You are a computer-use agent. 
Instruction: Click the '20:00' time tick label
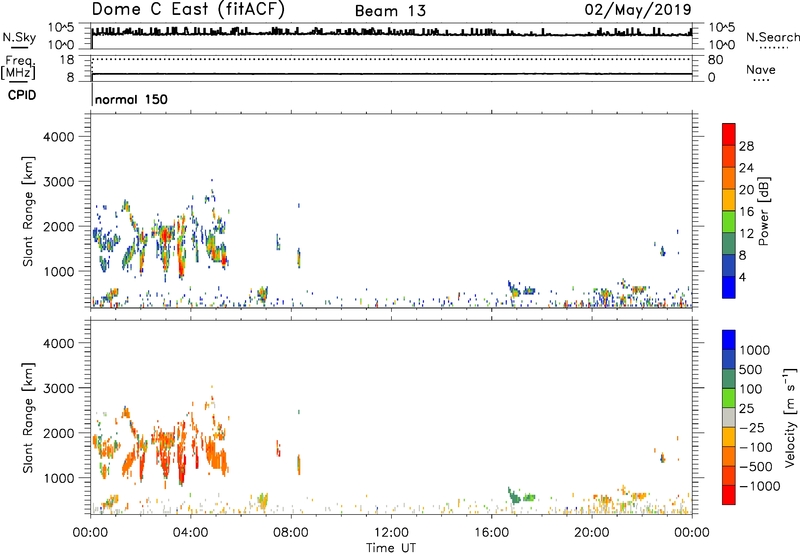pyautogui.click(x=591, y=533)
